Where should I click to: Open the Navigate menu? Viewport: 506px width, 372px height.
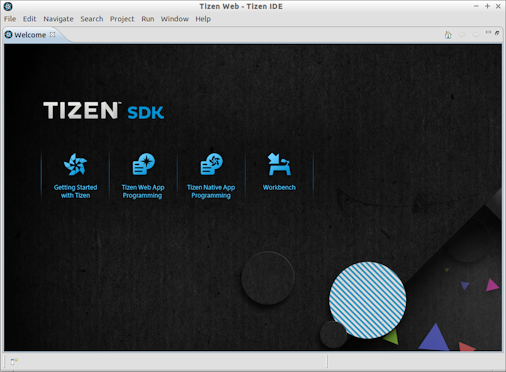(58, 19)
